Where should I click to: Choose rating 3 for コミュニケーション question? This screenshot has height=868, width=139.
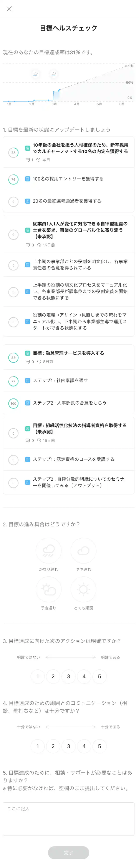tap(69, 746)
